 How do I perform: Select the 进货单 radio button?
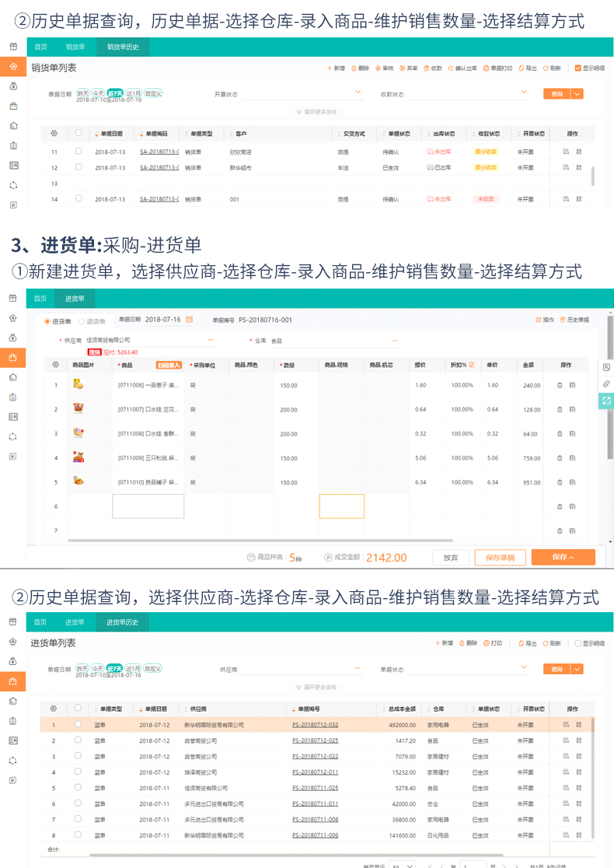point(47,322)
